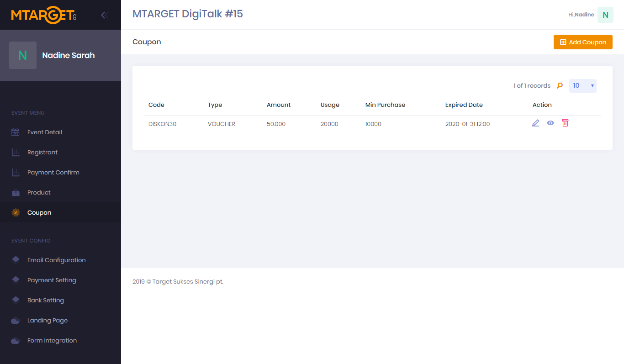Open Payment Confirm menu item
The width and height of the screenshot is (624, 364).
point(60,172)
